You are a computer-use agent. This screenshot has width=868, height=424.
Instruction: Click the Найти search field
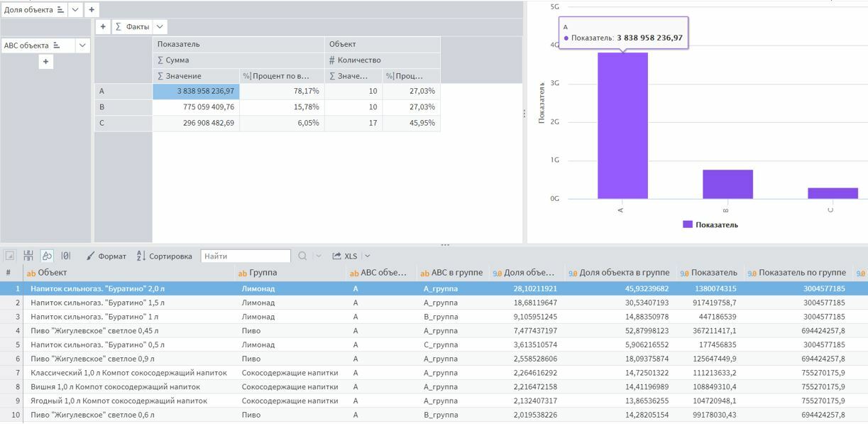click(246, 256)
